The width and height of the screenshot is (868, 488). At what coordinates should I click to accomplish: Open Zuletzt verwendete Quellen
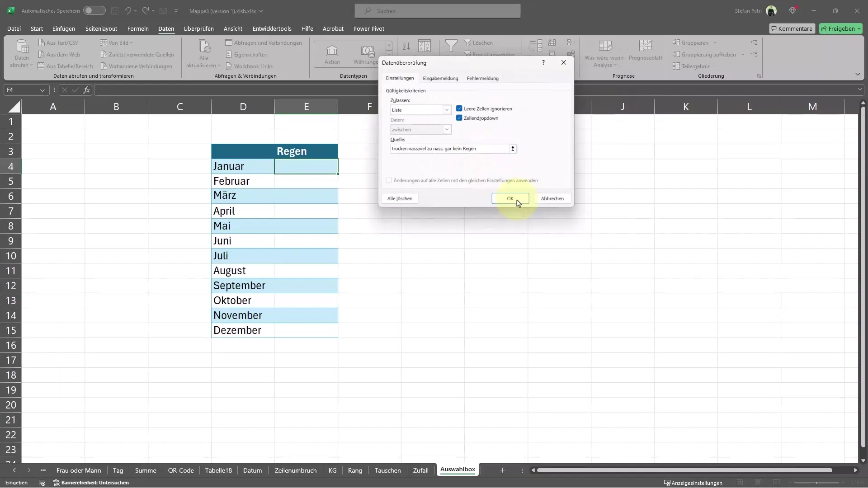pos(137,55)
